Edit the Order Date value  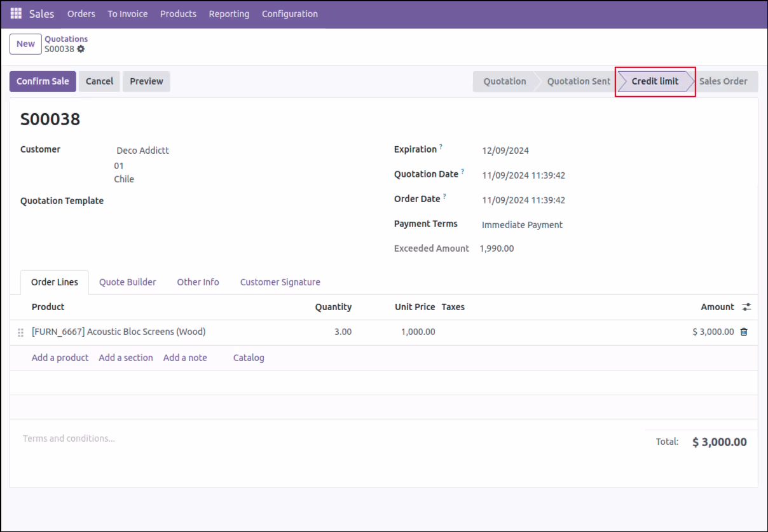pos(524,200)
